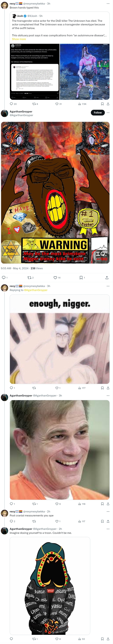Open the photo of the man in orange
The width and height of the screenshot is (113, 644).
(59, 449)
